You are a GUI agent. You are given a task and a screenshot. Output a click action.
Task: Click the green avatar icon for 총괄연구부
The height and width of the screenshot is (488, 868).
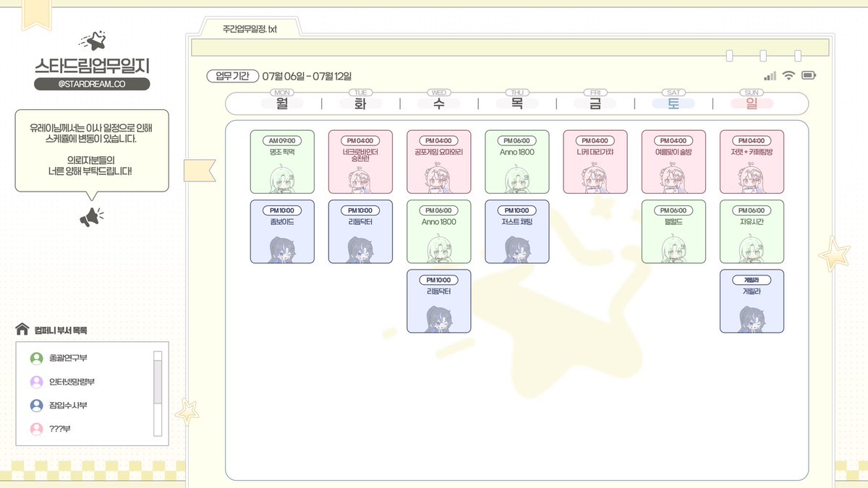coord(36,359)
